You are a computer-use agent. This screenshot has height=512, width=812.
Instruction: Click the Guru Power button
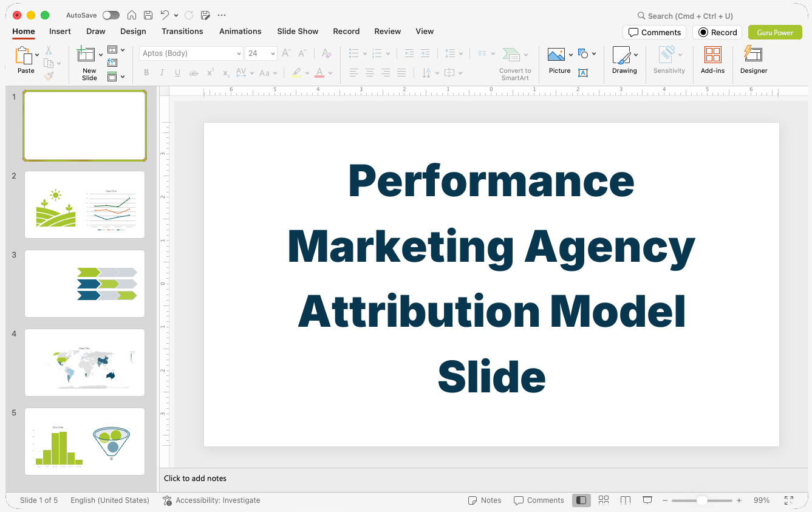775,32
